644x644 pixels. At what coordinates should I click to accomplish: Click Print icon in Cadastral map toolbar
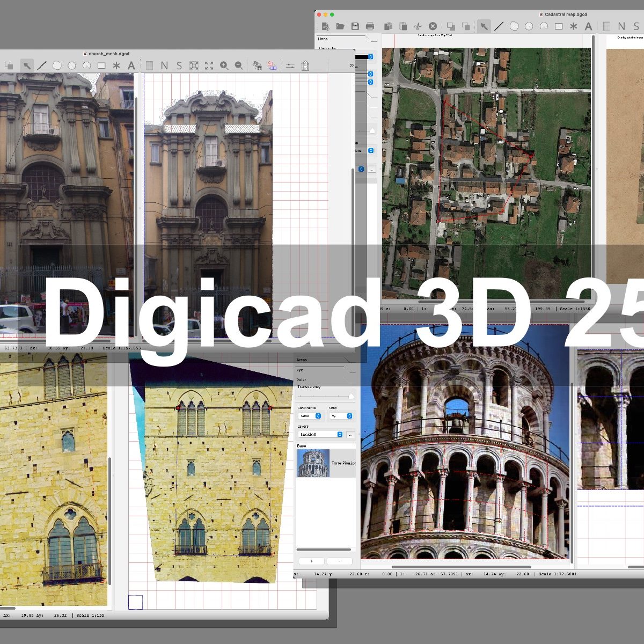point(370,26)
